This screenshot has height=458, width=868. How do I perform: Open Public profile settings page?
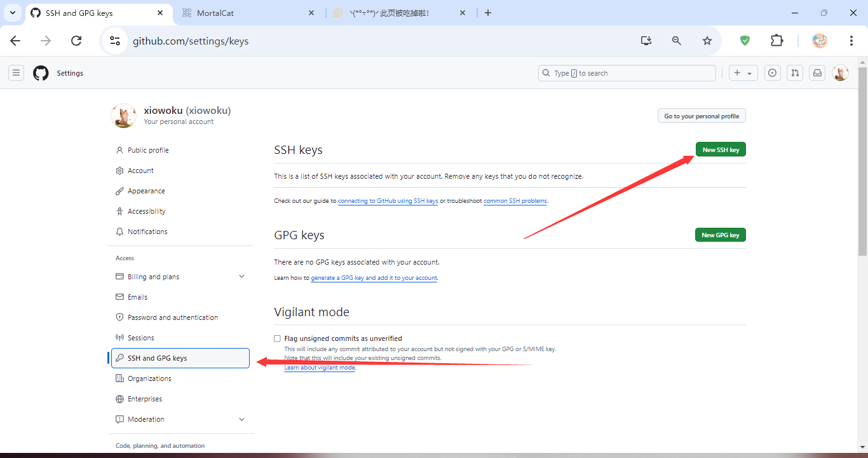(x=148, y=150)
